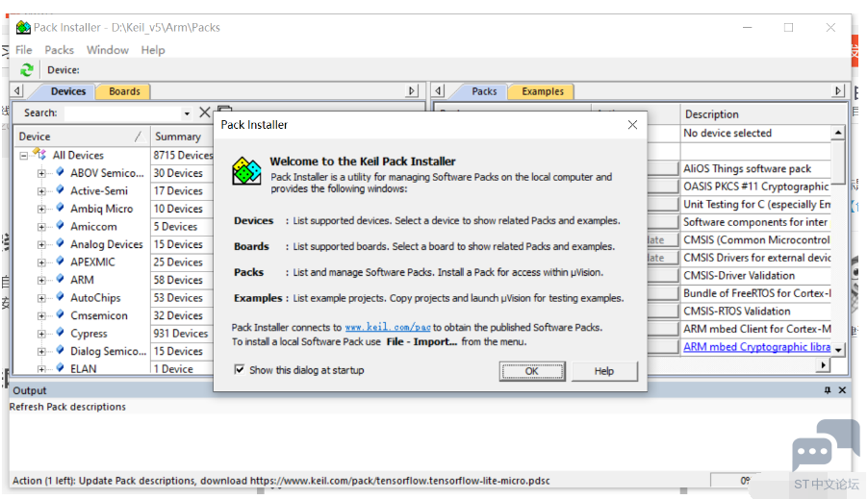This screenshot has width=868, height=499.
Task: Select Bundle of FreeRTOS for Cortex row
Action: 756,293
